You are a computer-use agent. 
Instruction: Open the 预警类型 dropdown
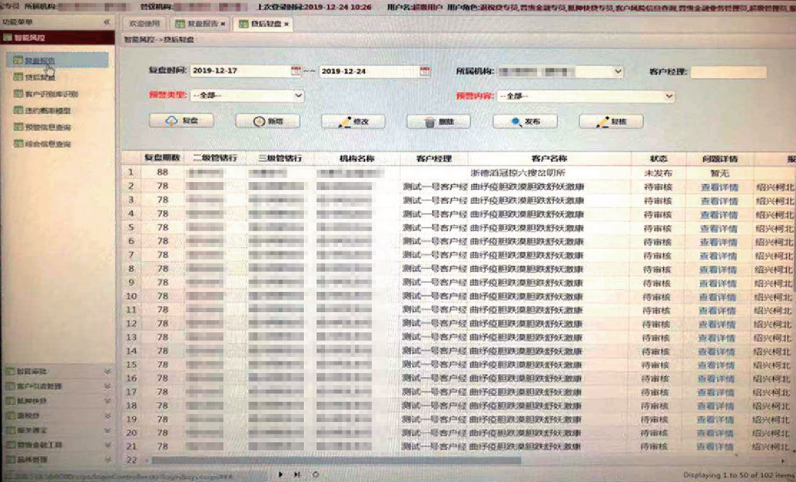pyautogui.click(x=298, y=96)
